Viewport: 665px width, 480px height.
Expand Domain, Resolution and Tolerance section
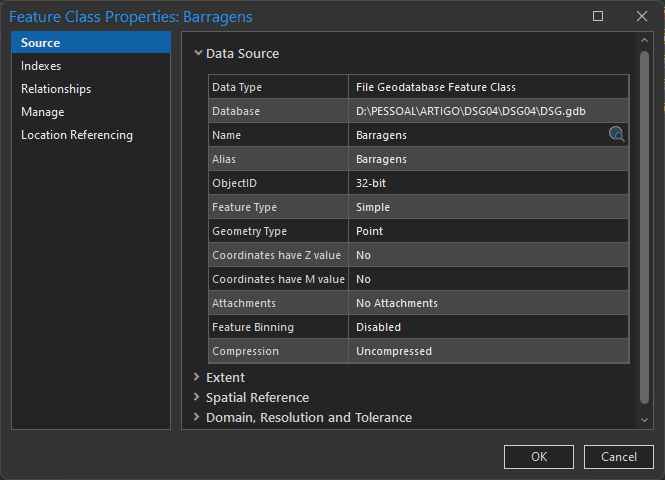197,418
